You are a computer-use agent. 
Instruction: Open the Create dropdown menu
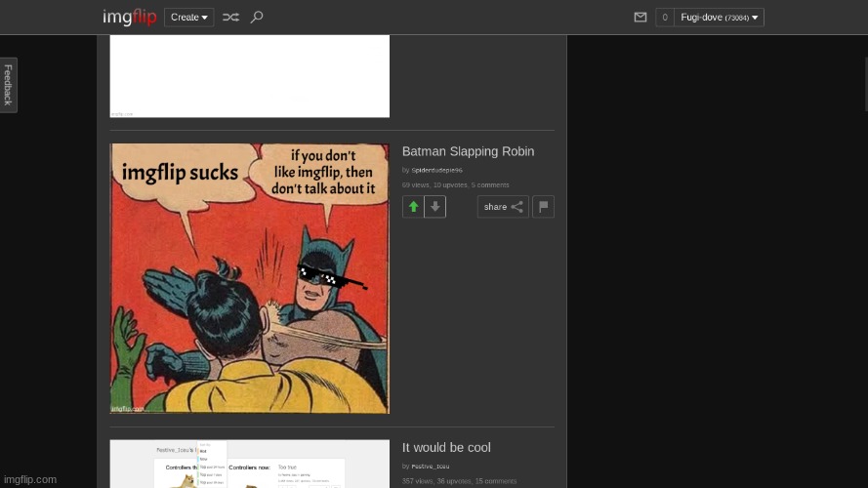coord(188,18)
